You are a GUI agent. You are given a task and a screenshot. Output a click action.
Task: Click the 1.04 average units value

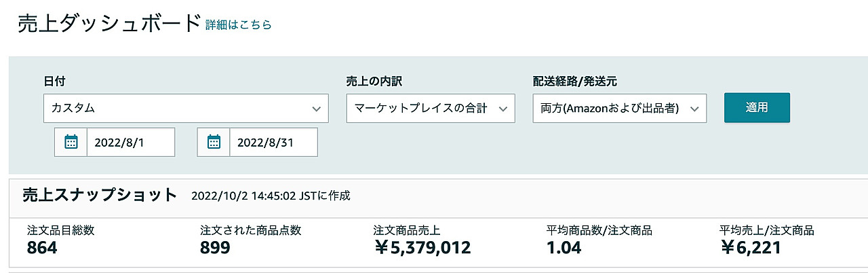click(x=564, y=248)
